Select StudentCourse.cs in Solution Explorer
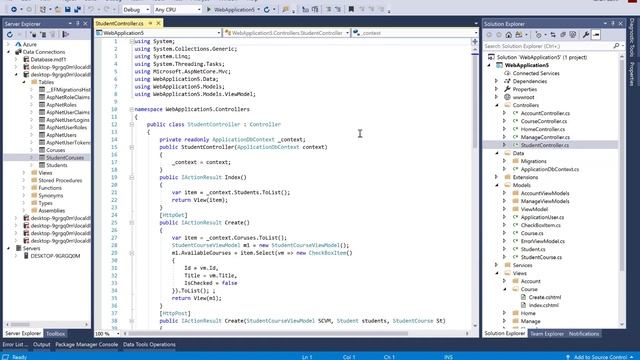This screenshot has width=640, height=360. click(541, 257)
